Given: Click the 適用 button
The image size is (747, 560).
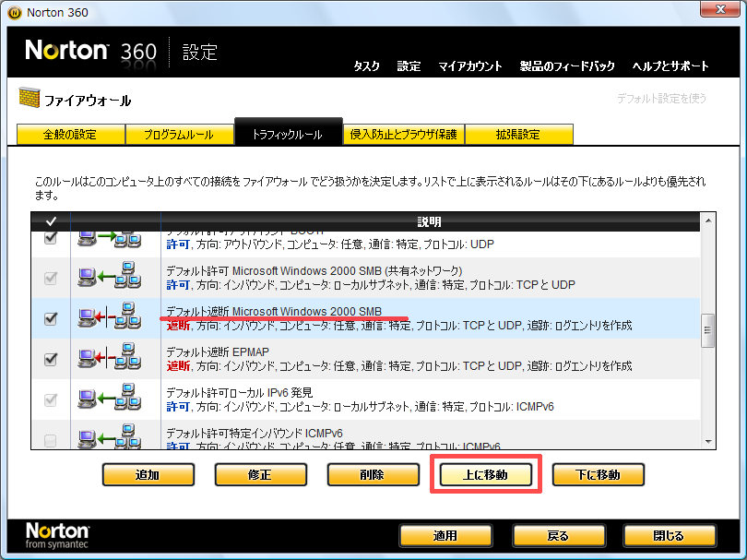Looking at the screenshot, I should tap(445, 536).
